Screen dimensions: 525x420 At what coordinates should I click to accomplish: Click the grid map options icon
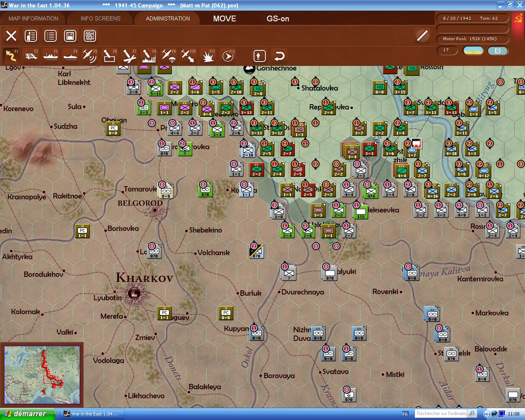click(90, 36)
